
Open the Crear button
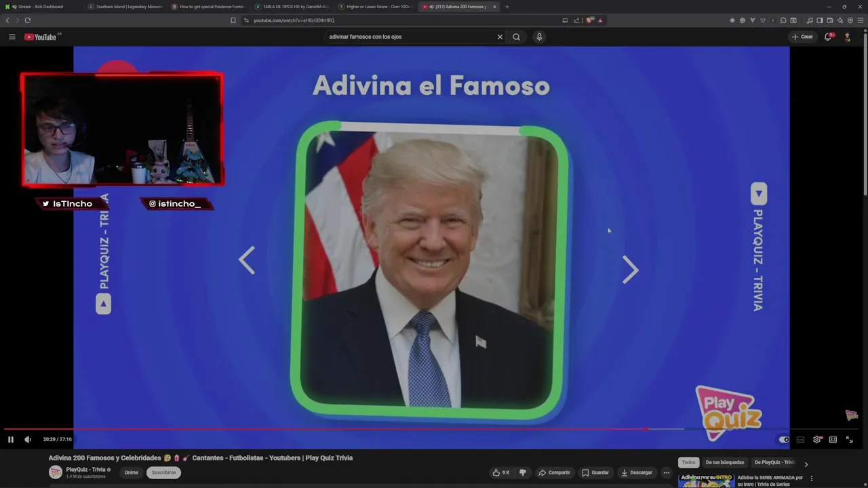(802, 37)
